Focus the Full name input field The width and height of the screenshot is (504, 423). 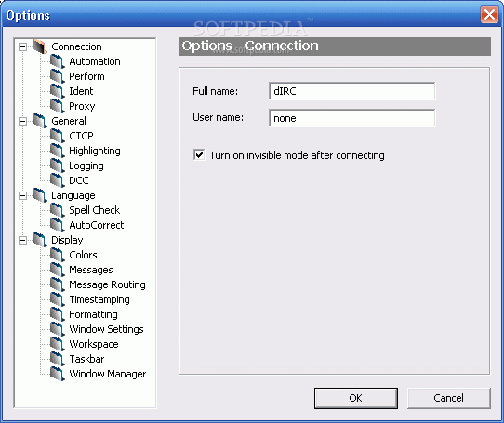click(352, 91)
